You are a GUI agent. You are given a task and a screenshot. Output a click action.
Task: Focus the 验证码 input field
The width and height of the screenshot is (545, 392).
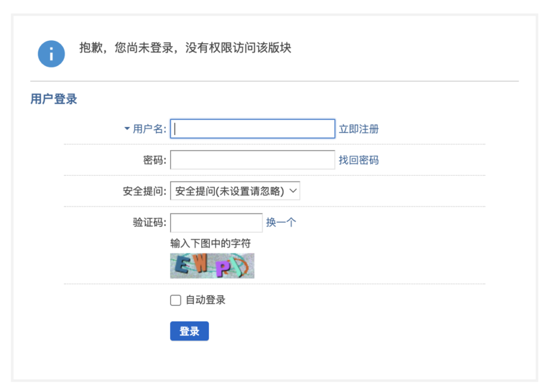click(216, 223)
